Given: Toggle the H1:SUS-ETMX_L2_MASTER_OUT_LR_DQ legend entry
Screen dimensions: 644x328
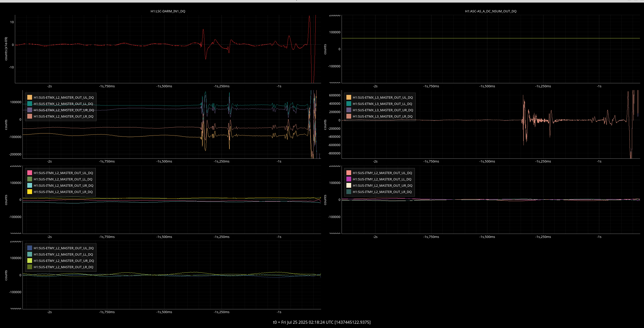Looking at the screenshot, I should (63, 116).
